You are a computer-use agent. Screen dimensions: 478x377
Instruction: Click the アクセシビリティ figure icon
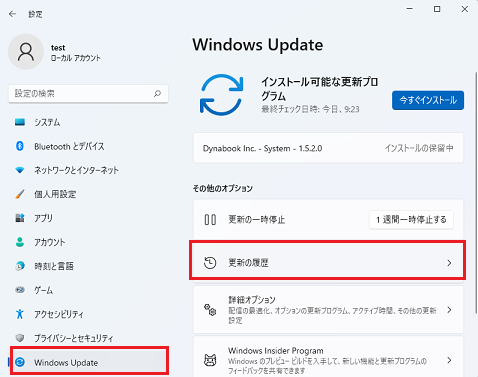pos(20,314)
